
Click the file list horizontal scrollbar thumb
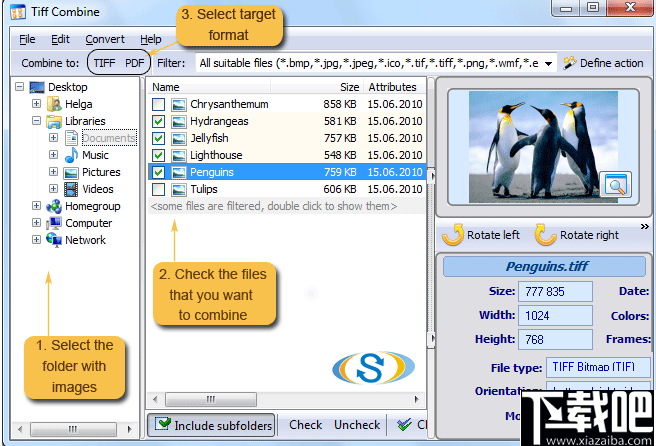click(211, 399)
